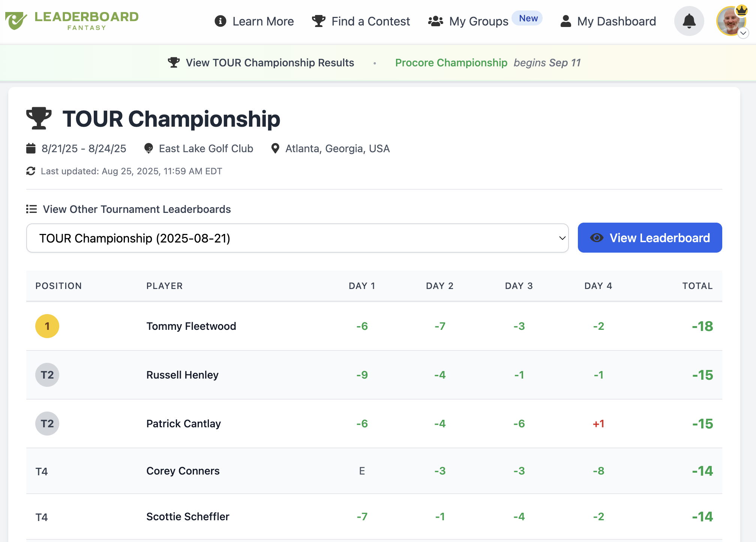
Task: Click the New badge next to My Groups
Action: pos(527,18)
